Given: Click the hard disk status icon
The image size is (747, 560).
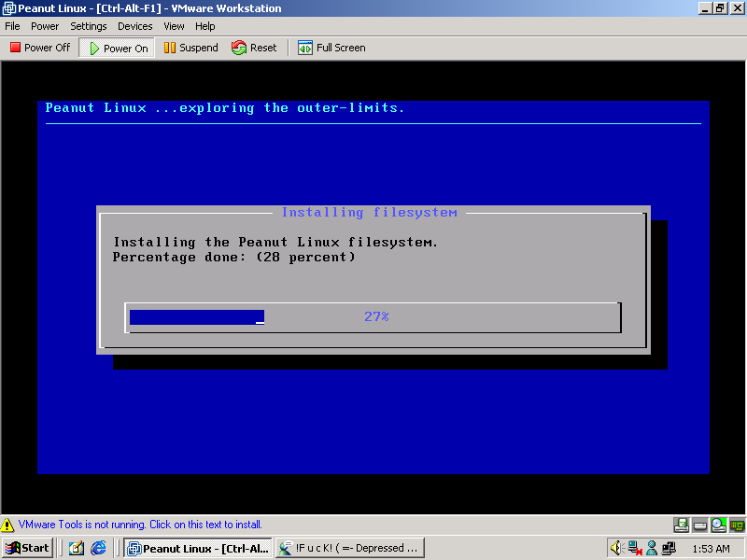Looking at the screenshot, I should coord(700,525).
